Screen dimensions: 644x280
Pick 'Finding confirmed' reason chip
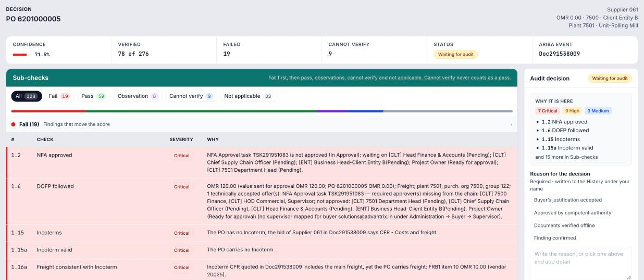(x=555, y=238)
